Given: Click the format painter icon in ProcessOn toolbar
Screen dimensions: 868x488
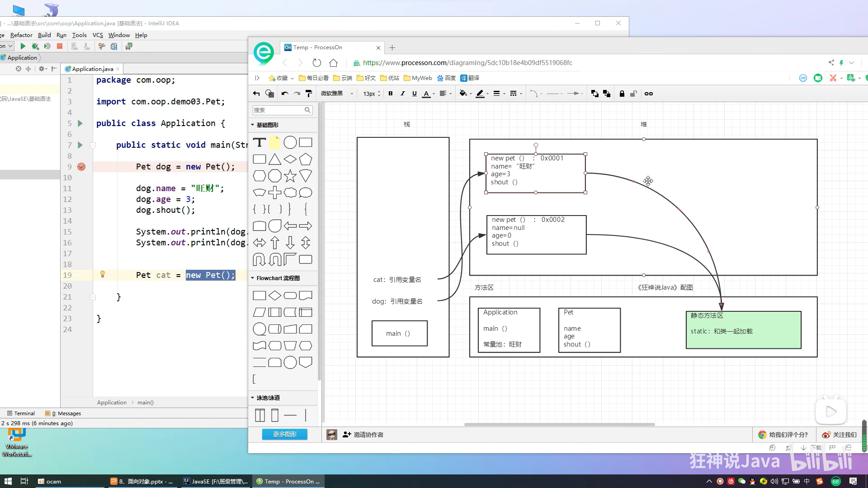Looking at the screenshot, I should pyautogui.click(x=309, y=94).
